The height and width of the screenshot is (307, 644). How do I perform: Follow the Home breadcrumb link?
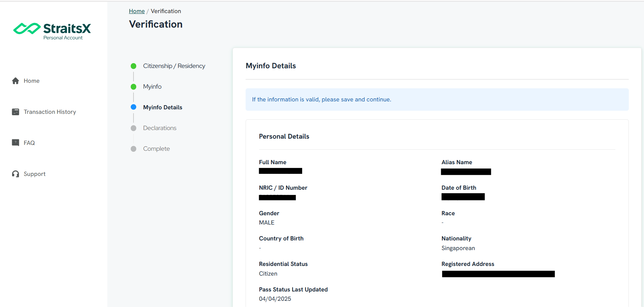(x=137, y=11)
